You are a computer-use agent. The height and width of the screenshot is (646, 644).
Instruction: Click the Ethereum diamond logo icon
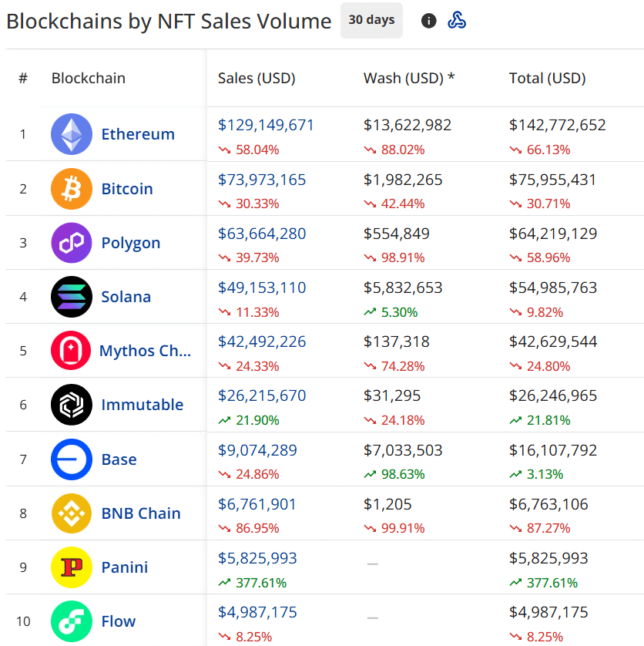(72, 134)
